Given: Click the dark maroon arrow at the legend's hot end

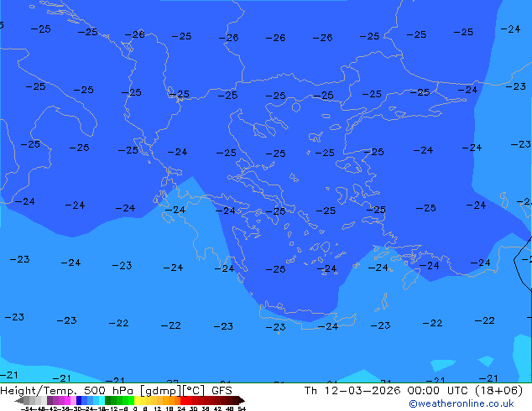Looking at the screenshot, I should pos(241,400).
